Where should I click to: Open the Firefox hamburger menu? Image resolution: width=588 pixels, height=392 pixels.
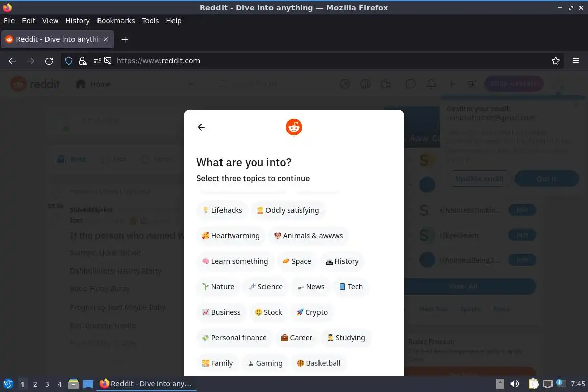coord(576,61)
